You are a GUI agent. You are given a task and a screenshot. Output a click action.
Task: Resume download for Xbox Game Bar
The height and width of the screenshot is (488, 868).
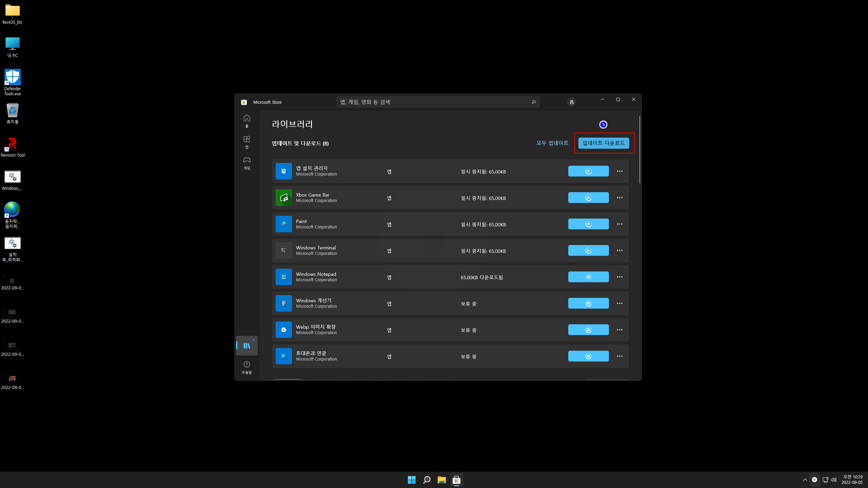pos(588,198)
